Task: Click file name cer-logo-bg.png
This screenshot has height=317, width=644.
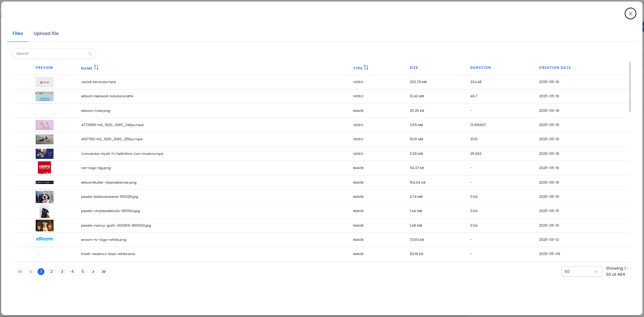Action: [x=96, y=168]
